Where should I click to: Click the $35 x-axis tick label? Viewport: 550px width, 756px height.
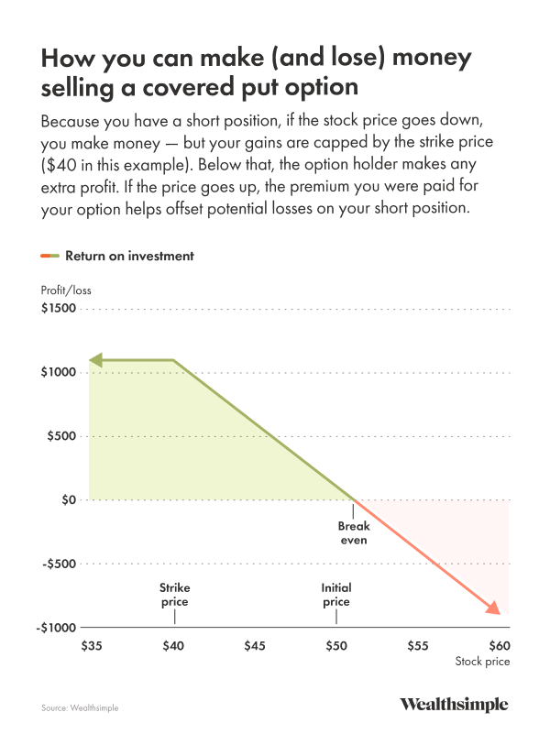[x=92, y=646]
